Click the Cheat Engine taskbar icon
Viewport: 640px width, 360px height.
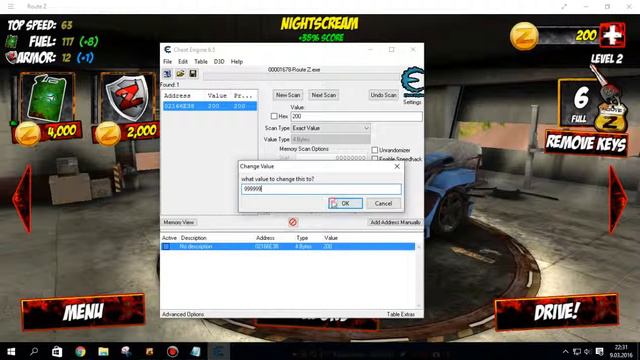click(219, 351)
